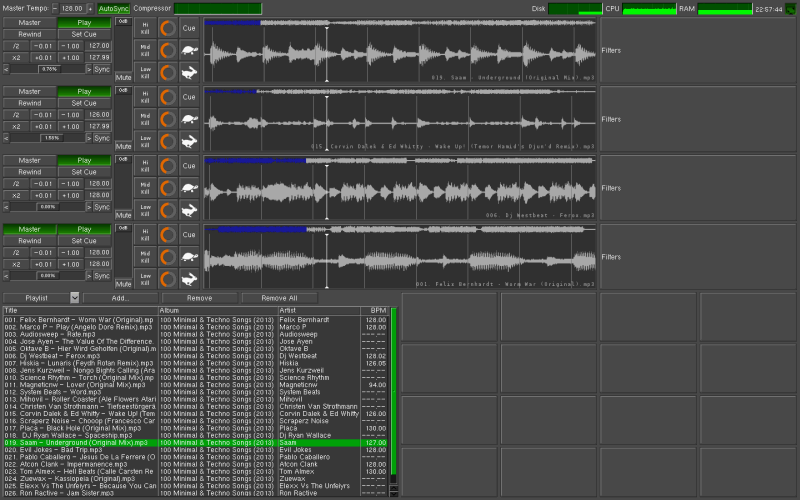
Task: Click the Remove All button
Action: point(279,298)
